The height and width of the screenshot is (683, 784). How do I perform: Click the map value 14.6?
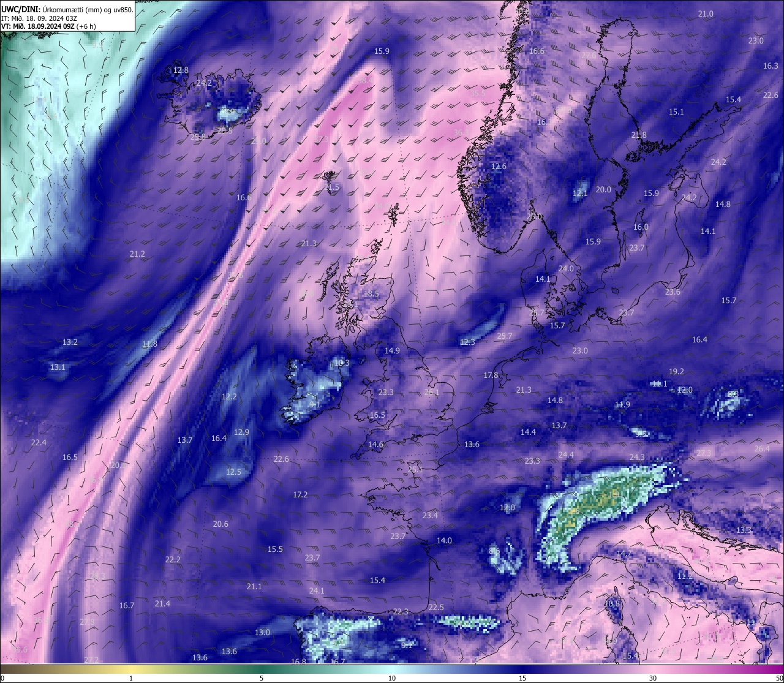coord(375,445)
